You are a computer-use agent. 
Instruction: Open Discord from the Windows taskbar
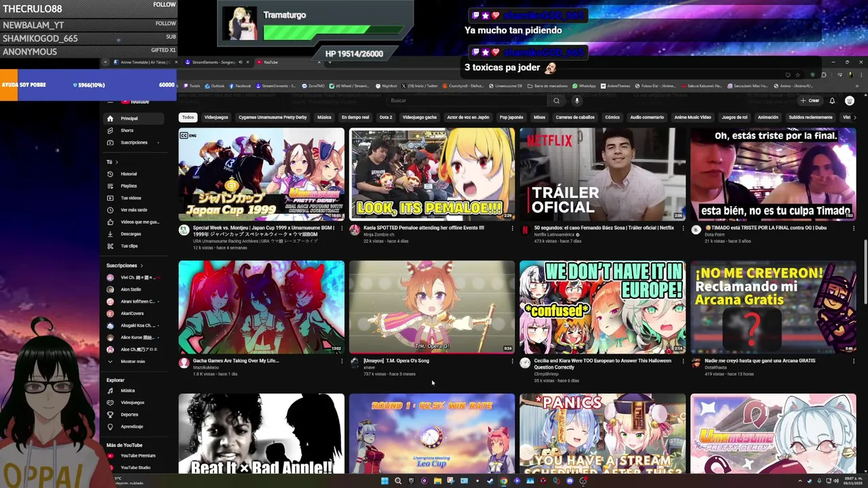tap(570, 481)
